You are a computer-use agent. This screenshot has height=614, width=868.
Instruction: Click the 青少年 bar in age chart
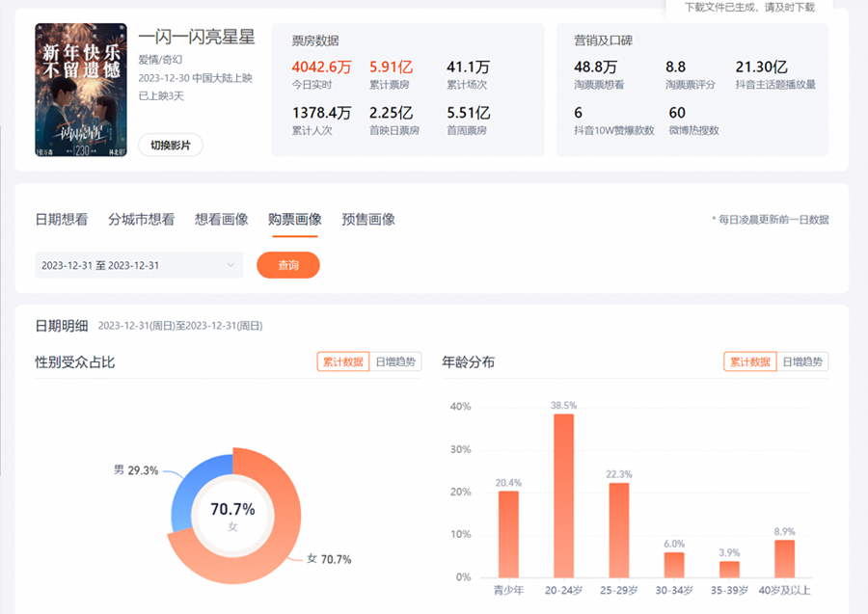coord(508,534)
